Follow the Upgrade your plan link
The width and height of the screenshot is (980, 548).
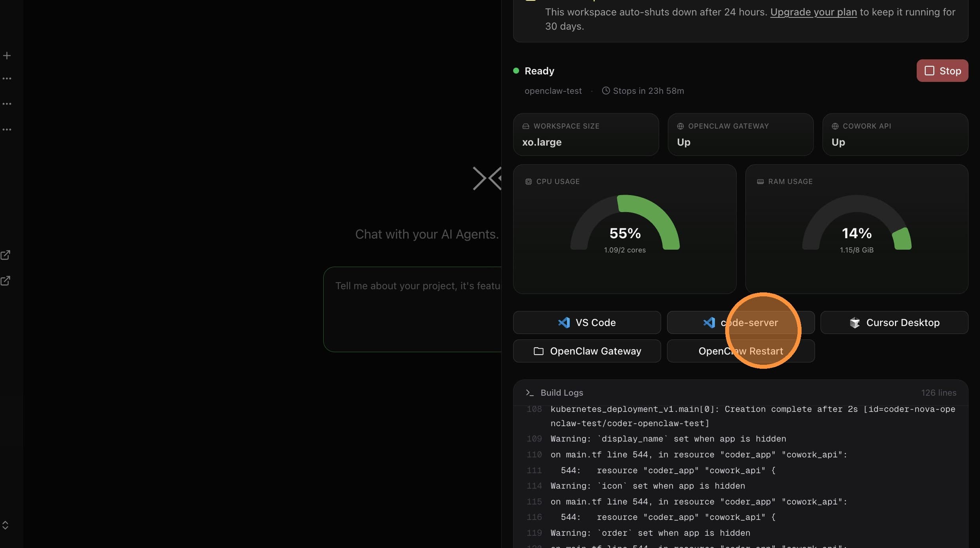pos(813,12)
